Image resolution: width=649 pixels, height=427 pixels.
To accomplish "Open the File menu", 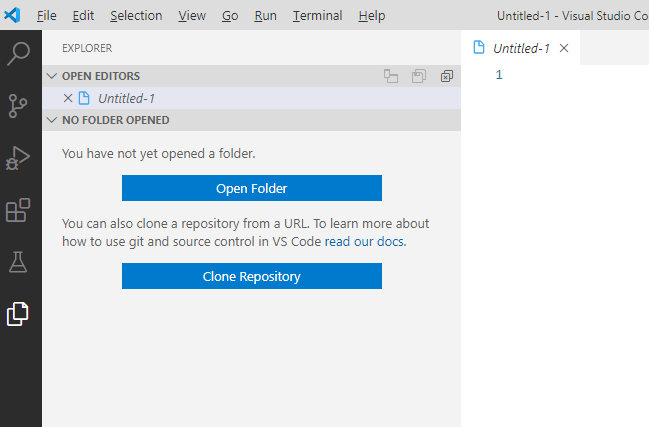I will [x=46, y=16].
